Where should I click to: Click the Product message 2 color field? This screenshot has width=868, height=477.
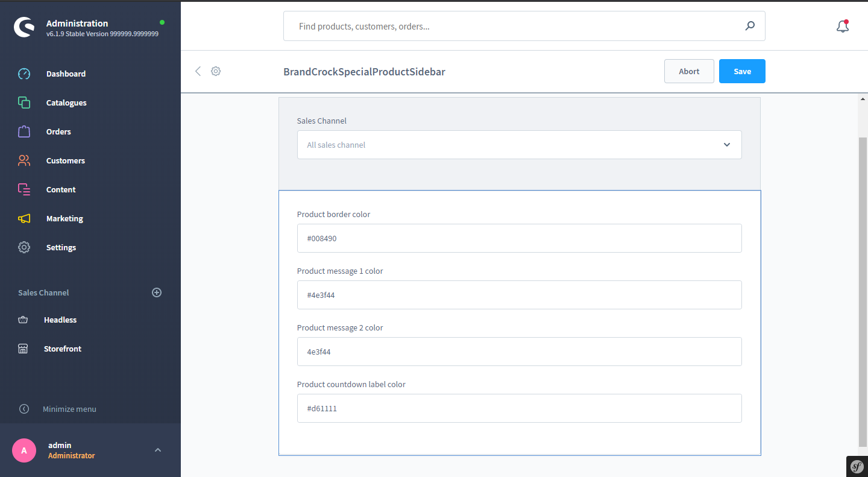(x=519, y=352)
